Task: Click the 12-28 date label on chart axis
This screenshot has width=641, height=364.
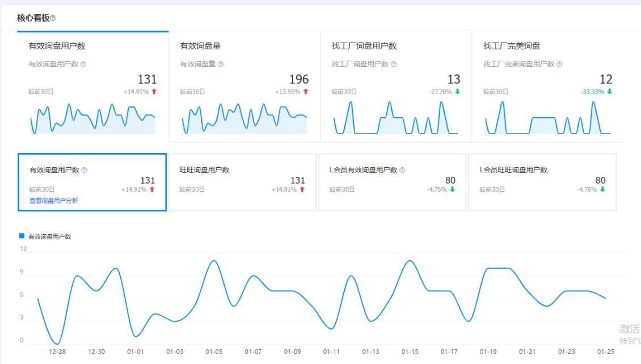Action: tap(57, 352)
